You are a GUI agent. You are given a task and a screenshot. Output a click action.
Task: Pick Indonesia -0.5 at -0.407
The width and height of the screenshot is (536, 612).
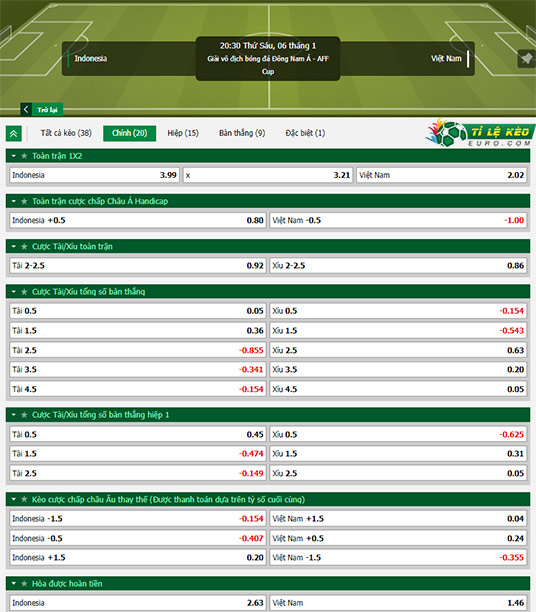click(x=138, y=538)
